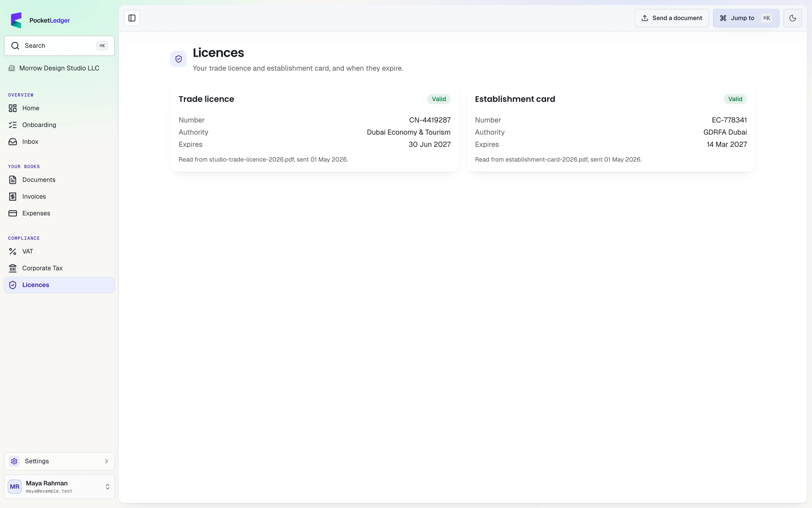Open the Maya Rahman account switcher arrows

[x=107, y=487]
